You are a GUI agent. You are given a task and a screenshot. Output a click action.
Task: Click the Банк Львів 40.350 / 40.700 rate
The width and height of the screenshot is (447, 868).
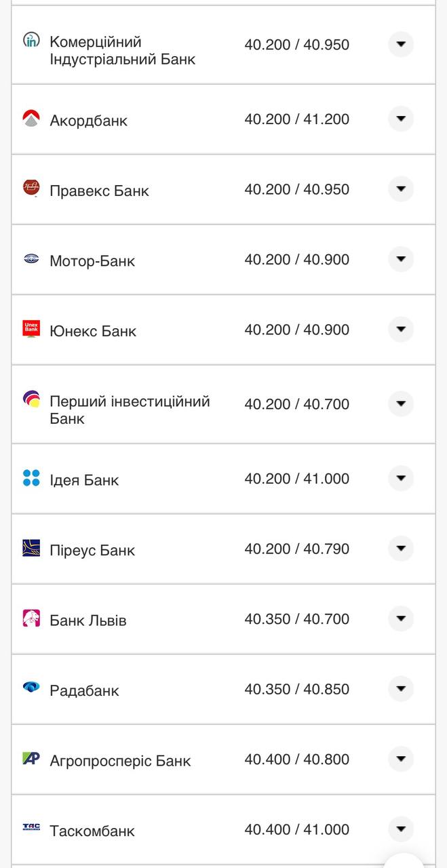(296, 619)
